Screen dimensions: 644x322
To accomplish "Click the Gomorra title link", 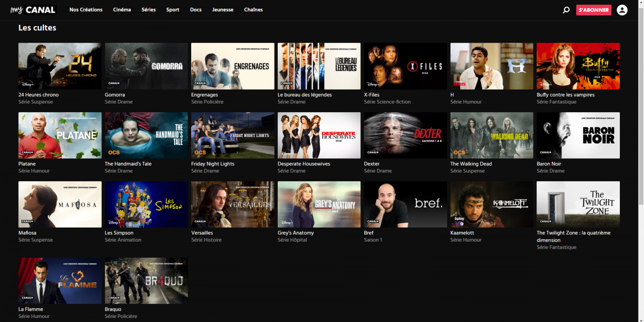I will coord(115,95).
